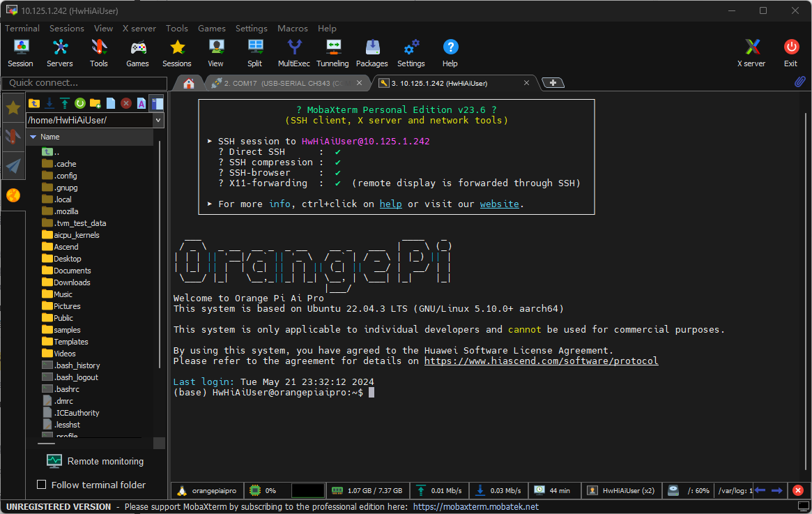This screenshot has width=812, height=514.
Task: Open the Tools knife sidebar tab
Action: tap(13, 137)
